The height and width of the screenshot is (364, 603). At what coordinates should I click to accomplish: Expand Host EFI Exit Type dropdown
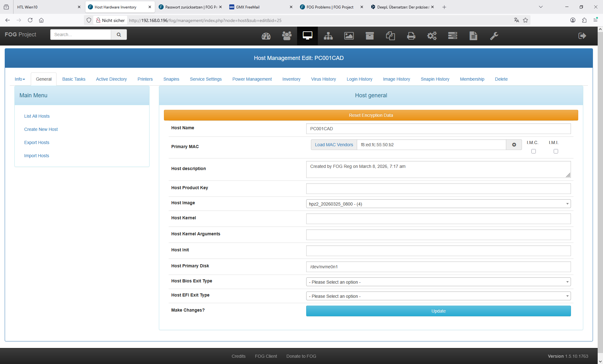click(x=438, y=296)
